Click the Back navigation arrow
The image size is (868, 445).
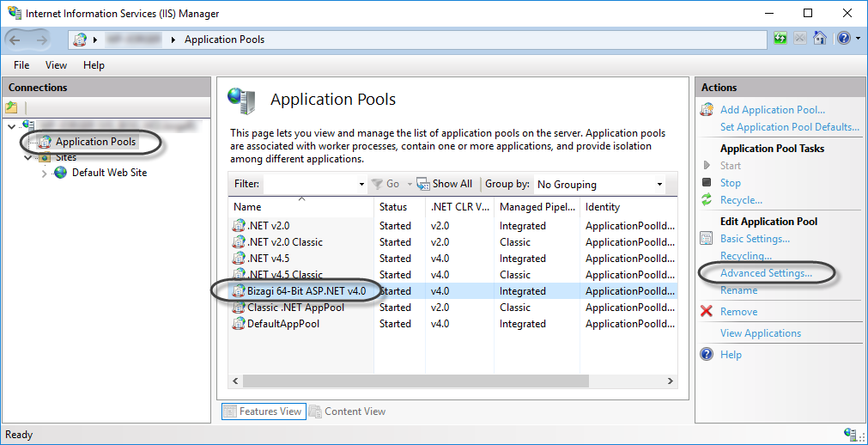[15, 40]
